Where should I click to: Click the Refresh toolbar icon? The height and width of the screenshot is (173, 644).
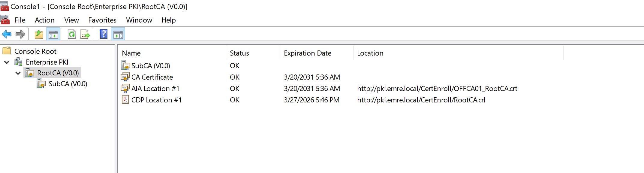pos(72,35)
